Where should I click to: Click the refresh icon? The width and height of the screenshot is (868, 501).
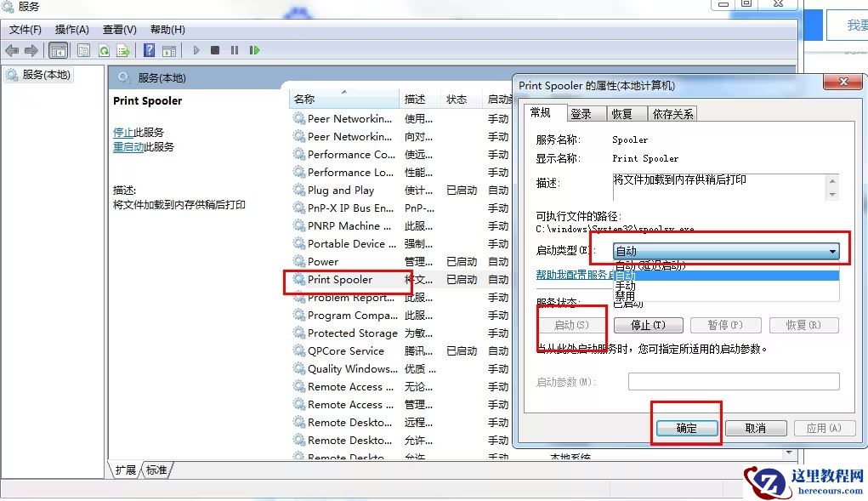point(105,50)
